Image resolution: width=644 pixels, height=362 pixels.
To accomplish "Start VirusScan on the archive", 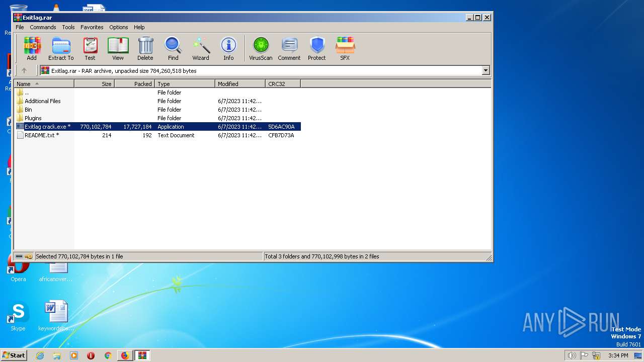I will coord(261,49).
